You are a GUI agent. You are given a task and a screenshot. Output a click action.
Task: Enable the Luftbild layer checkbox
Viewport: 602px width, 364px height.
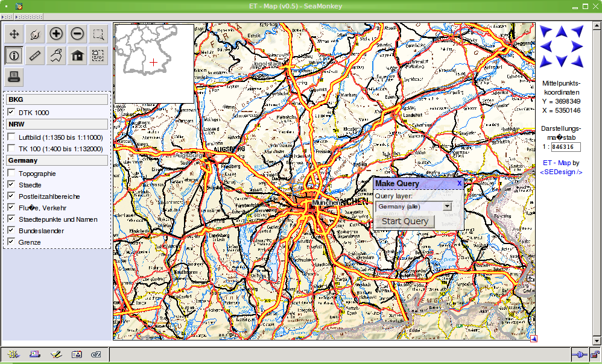tap(11, 137)
